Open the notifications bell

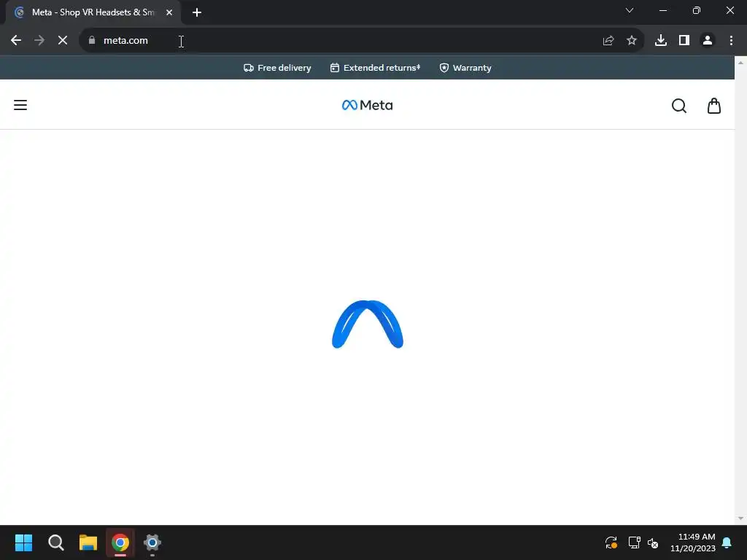pos(727,542)
